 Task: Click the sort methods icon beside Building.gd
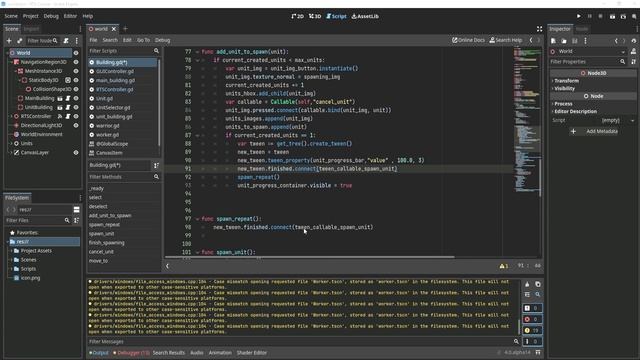point(156,165)
